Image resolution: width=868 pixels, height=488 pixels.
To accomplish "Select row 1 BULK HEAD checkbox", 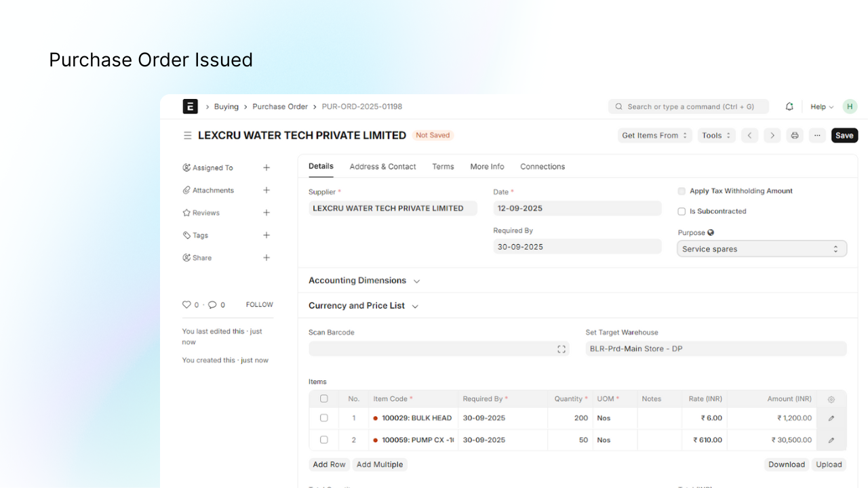I will pyautogui.click(x=324, y=418).
